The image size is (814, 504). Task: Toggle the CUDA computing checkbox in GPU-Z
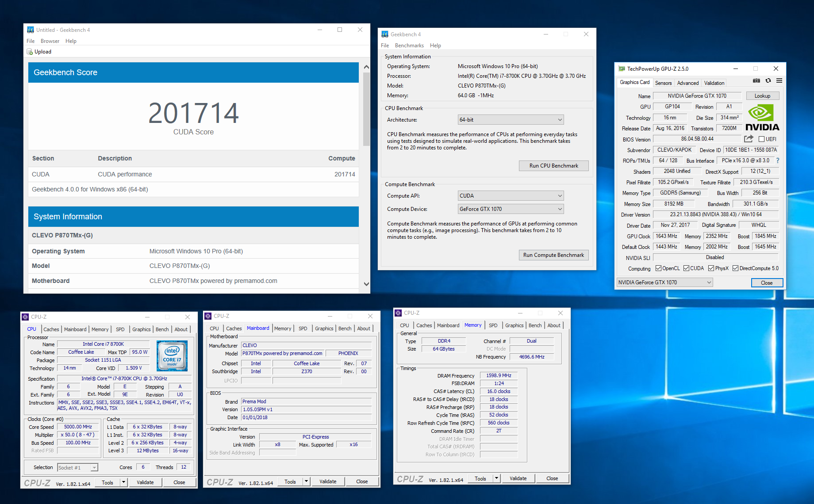point(686,268)
